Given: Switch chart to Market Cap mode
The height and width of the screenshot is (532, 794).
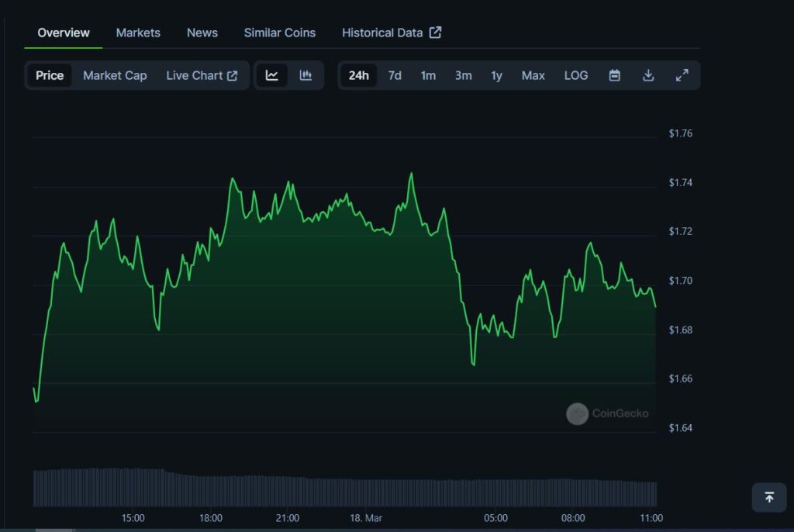Looking at the screenshot, I should tap(115, 75).
